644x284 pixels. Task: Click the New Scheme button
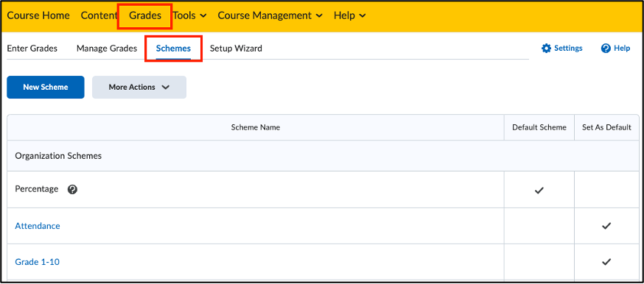(x=46, y=87)
